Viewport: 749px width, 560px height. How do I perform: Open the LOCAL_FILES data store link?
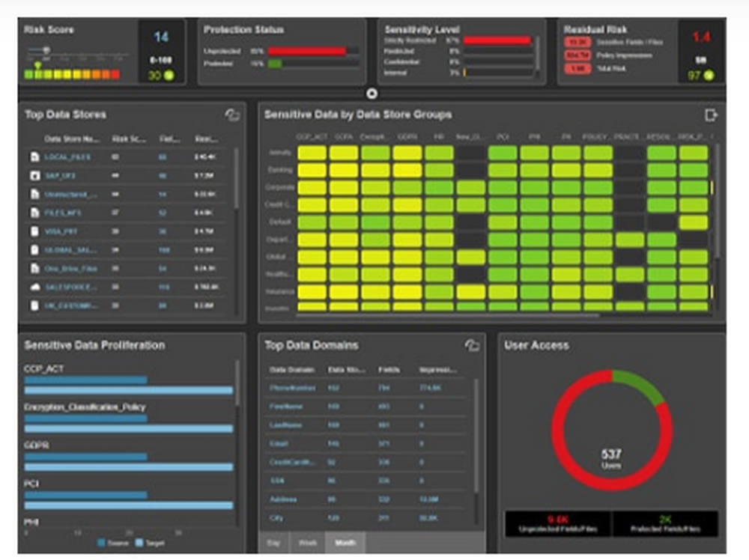(67, 157)
